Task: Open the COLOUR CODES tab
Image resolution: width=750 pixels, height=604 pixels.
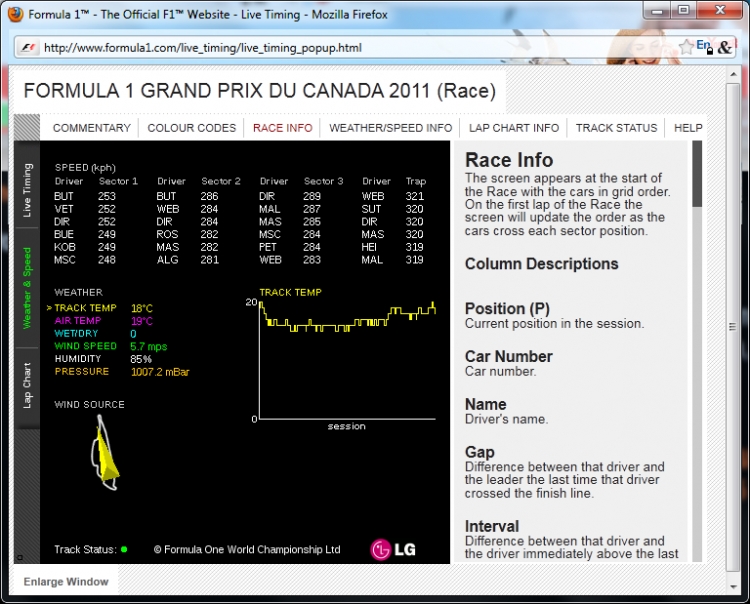Action: coord(192,128)
